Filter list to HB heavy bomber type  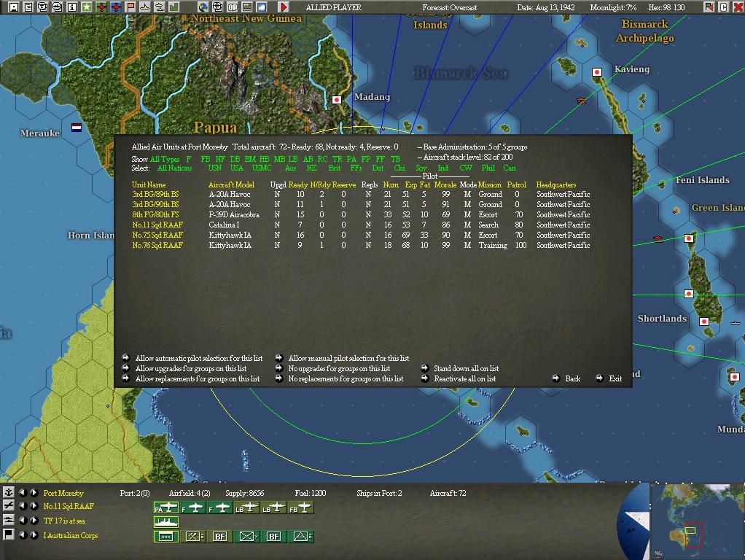coord(264,159)
